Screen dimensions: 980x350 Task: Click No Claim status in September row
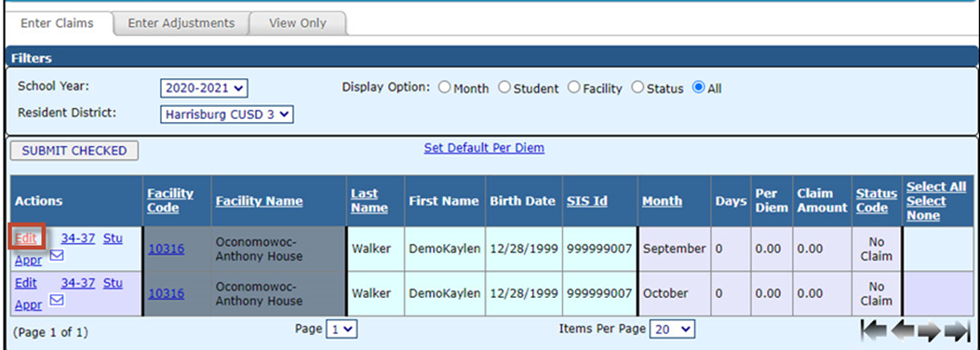pos(877,249)
